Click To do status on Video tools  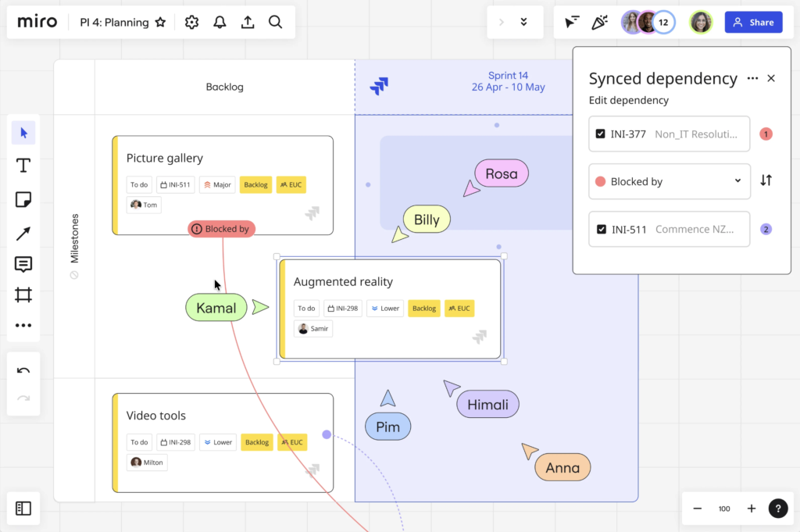click(x=139, y=442)
